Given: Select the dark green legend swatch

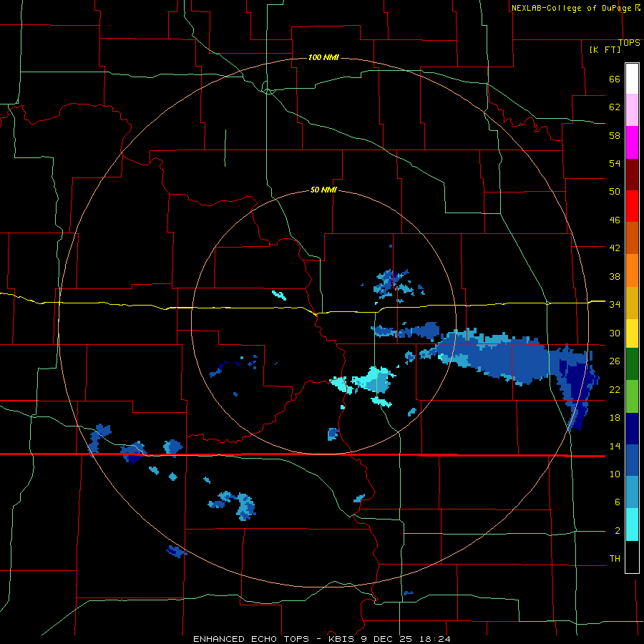Looking at the screenshot, I should coord(632,364).
